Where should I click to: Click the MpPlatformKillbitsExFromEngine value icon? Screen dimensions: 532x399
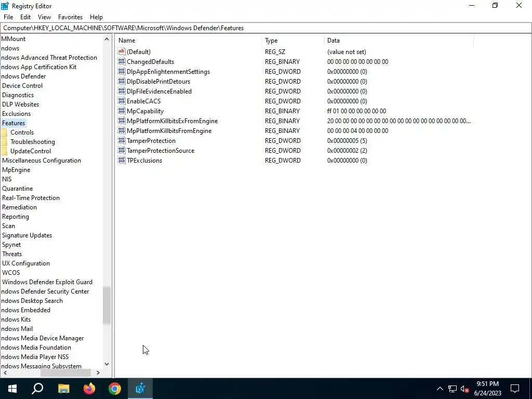click(x=122, y=121)
